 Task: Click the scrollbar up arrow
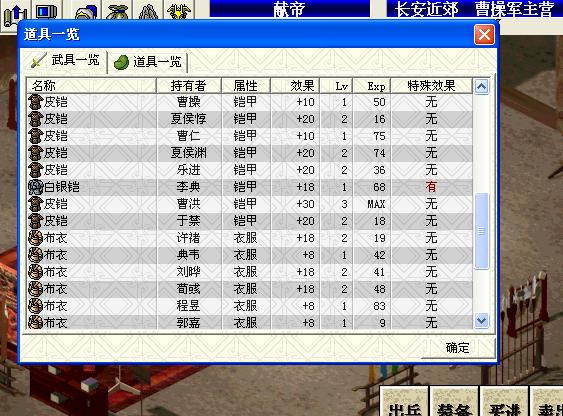(481, 87)
